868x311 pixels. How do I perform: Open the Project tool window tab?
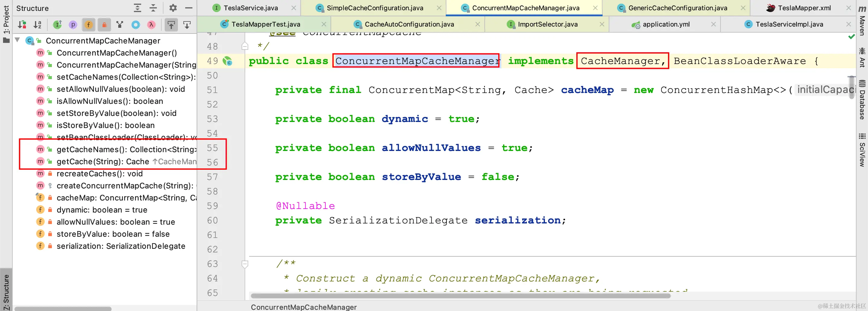[6, 24]
